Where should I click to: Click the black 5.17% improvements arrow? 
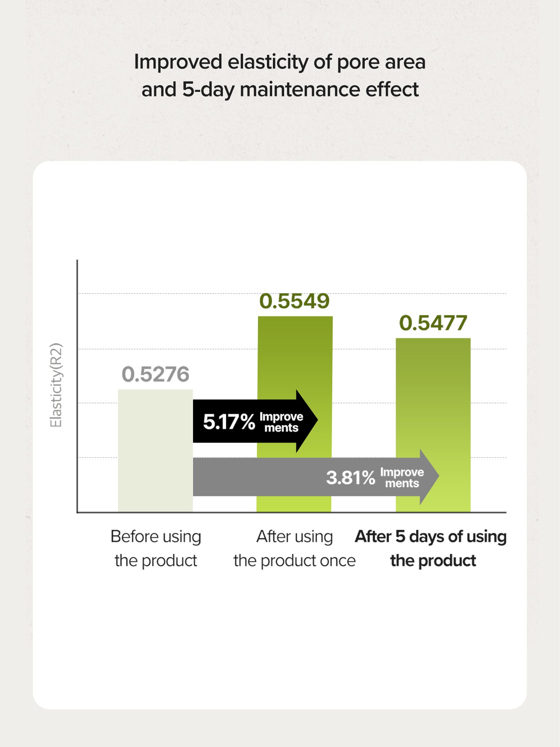click(255, 421)
